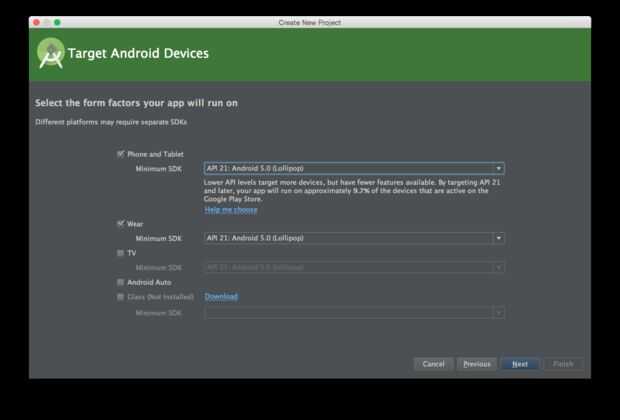Open the TV Minimum SDK dropdown
This screenshot has height=420, width=620.
354,267
